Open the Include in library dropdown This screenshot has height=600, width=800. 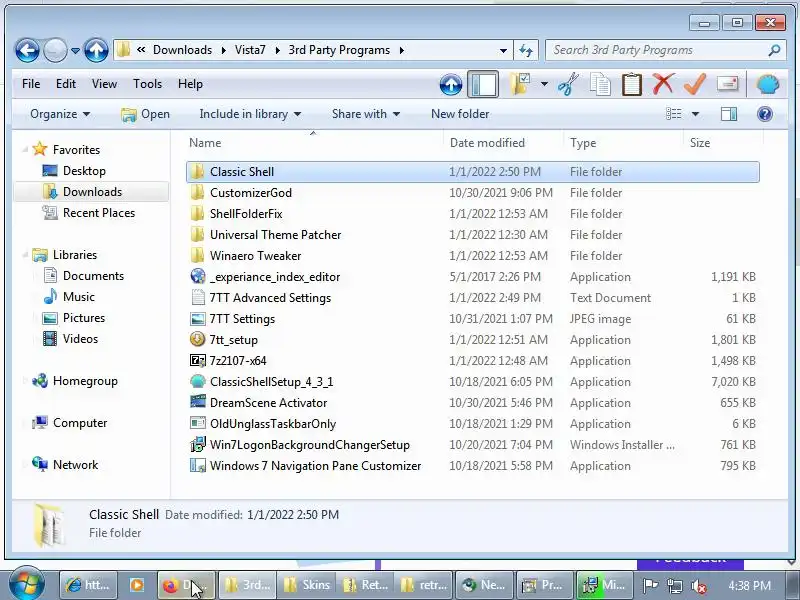click(250, 114)
